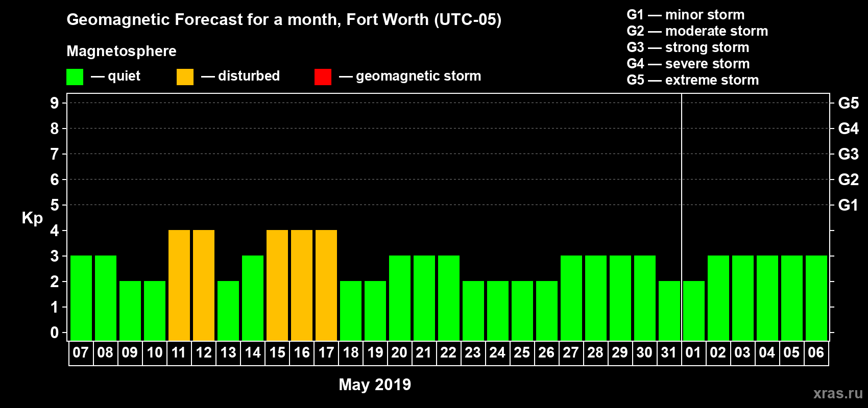The height and width of the screenshot is (408, 868).
Task: Click the 'geomagnetic storm' legend label
Action: [418, 76]
